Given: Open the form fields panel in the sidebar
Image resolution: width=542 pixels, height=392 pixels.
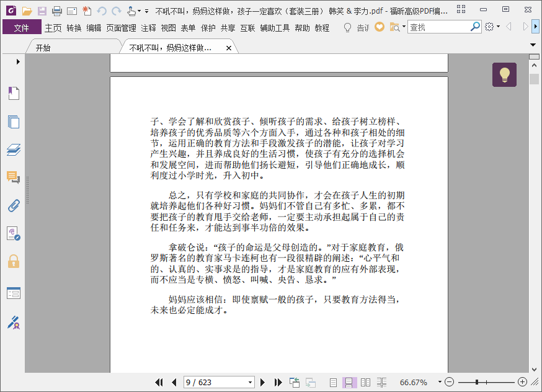Looking at the screenshot, I should [14, 293].
